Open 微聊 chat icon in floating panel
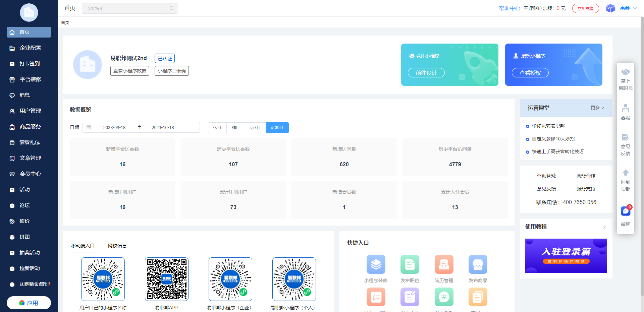Image resolution: width=644 pixels, height=312 pixels. click(626, 211)
